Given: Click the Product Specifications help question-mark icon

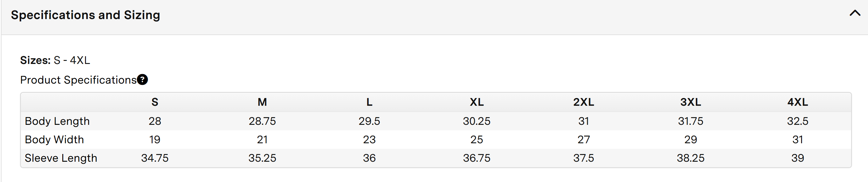Looking at the screenshot, I should click(142, 80).
